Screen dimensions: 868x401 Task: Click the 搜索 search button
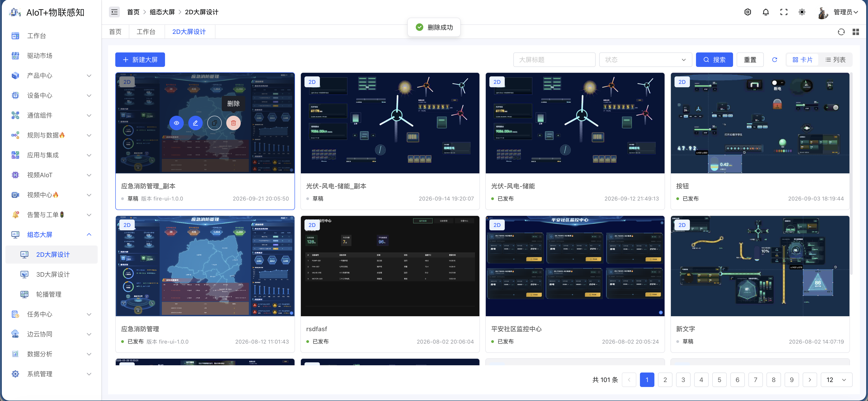pos(714,60)
